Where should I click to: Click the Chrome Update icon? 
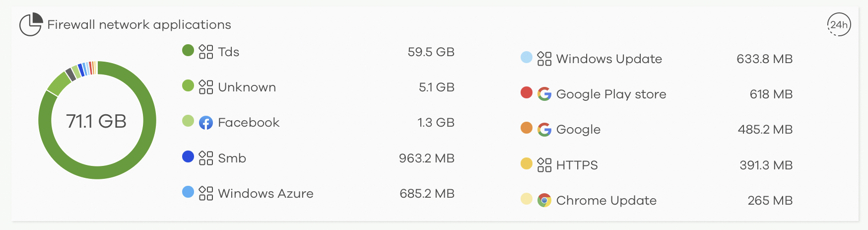[x=544, y=201]
